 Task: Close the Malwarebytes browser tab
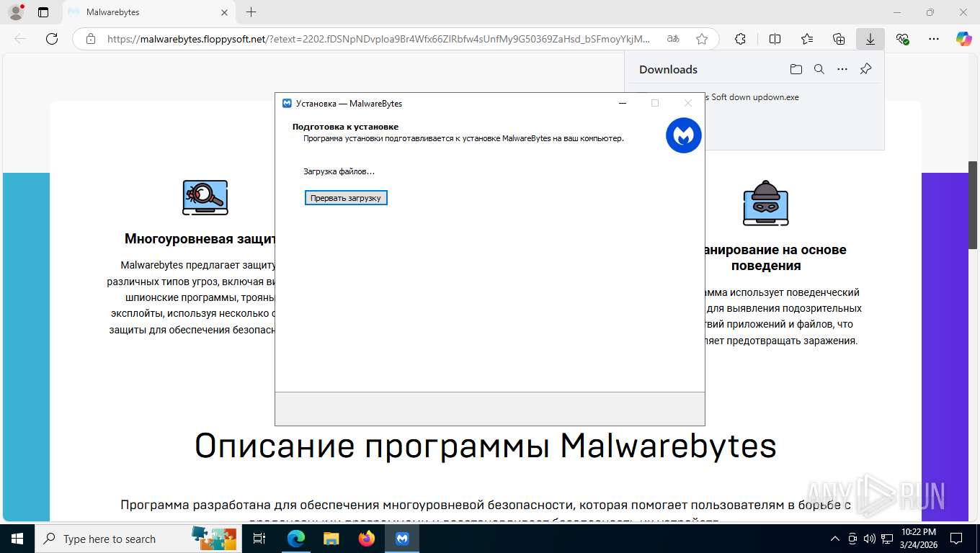point(224,12)
